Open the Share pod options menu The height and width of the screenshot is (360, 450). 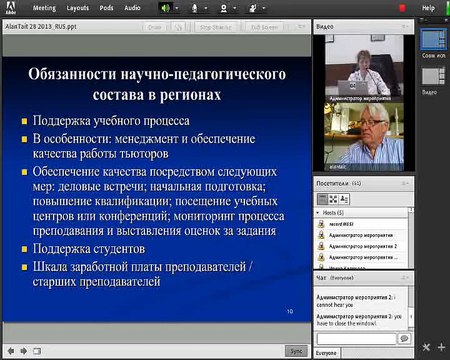coord(301,27)
